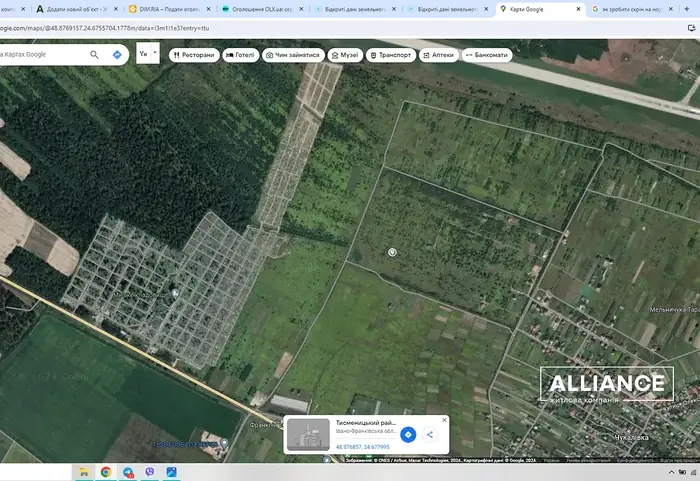The width and height of the screenshot is (700, 481).
Task: Select the Транспорт category chip
Action: [x=391, y=55]
